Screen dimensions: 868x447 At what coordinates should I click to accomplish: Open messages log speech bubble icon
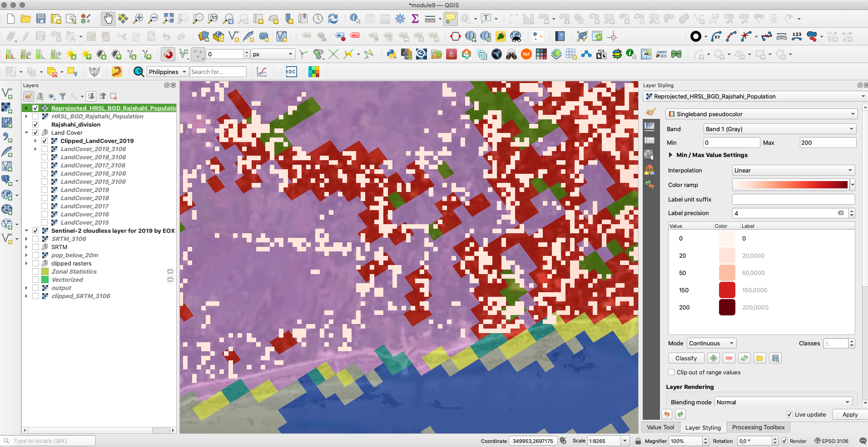pyautogui.click(x=863, y=441)
